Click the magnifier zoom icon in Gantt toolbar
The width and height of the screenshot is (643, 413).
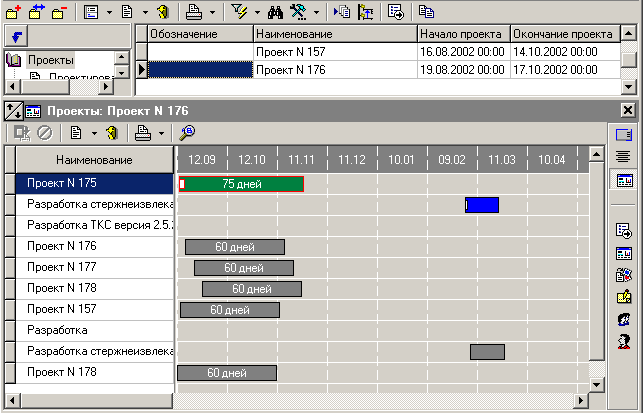coord(186,132)
